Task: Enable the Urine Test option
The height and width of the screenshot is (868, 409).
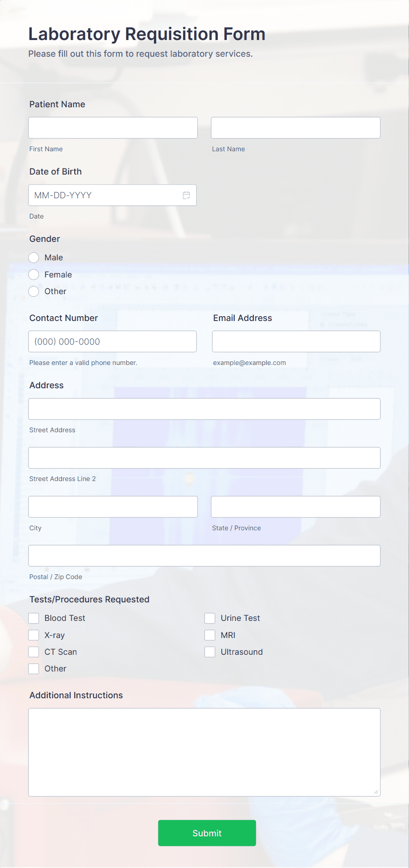Action: click(x=210, y=618)
